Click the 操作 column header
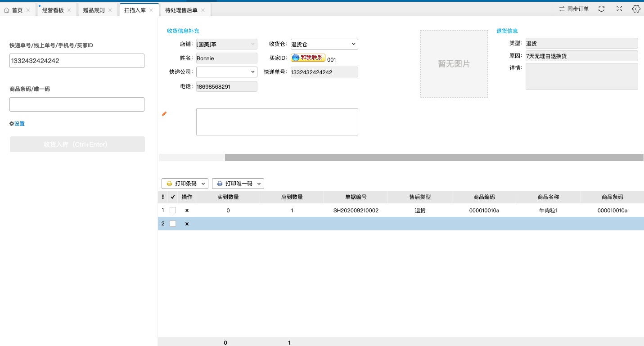Screen dimensions: 644x346 [x=187, y=197]
